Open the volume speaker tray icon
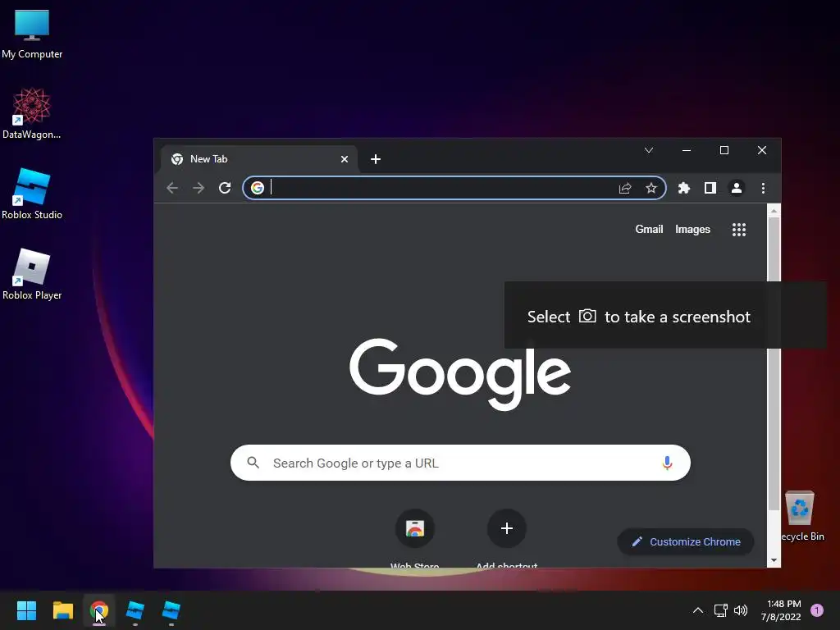 [x=741, y=610]
